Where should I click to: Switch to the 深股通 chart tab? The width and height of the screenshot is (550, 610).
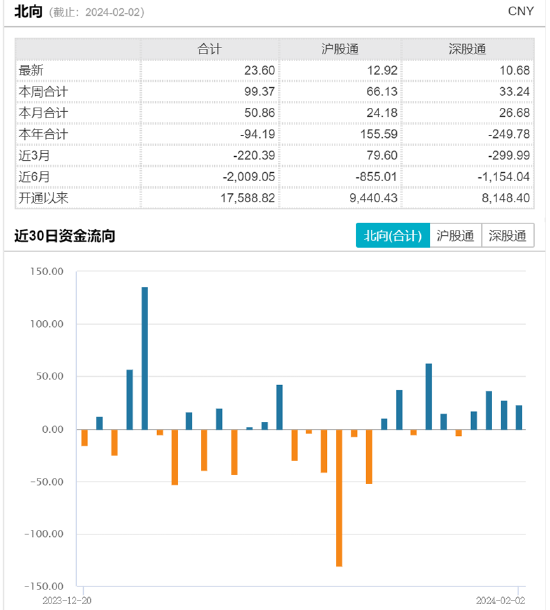click(508, 235)
